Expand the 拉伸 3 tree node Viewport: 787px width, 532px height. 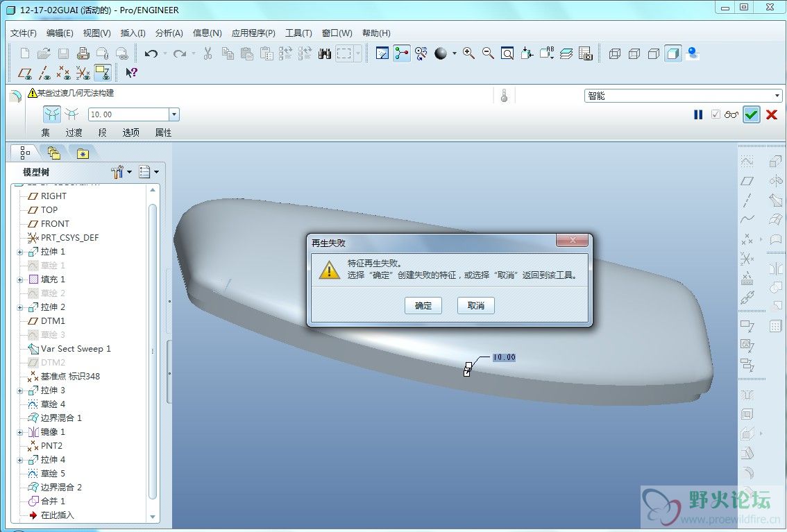coord(20,391)
